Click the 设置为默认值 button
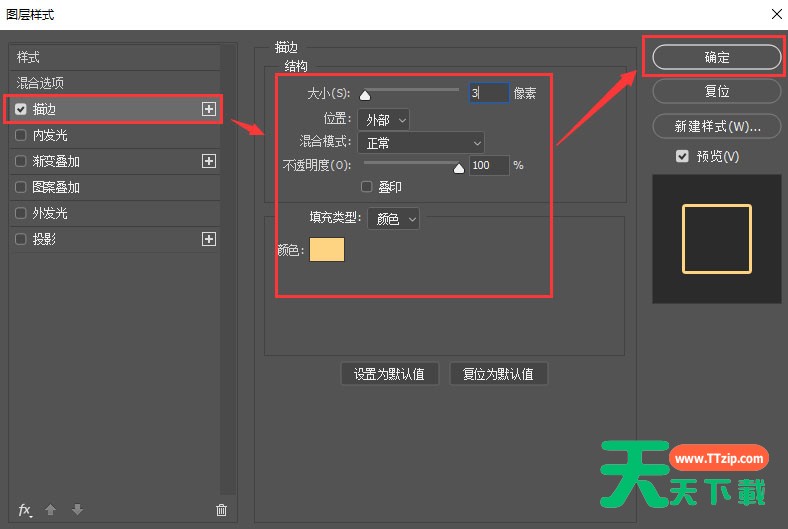This screenshot has width=788, height=529. click(389, 374)
